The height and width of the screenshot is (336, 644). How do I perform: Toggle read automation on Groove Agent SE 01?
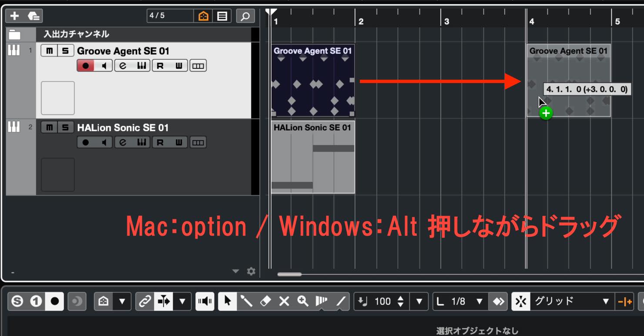[161, 66]
